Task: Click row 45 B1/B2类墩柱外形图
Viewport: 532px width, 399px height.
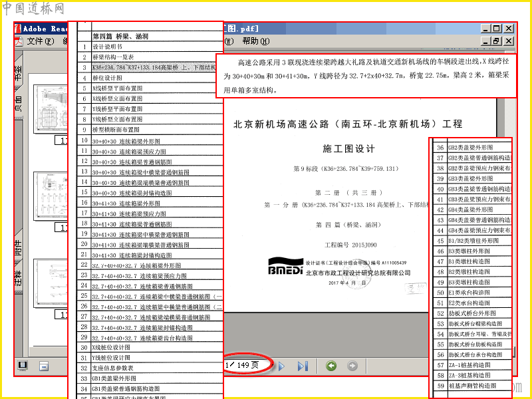Action: 472,241
